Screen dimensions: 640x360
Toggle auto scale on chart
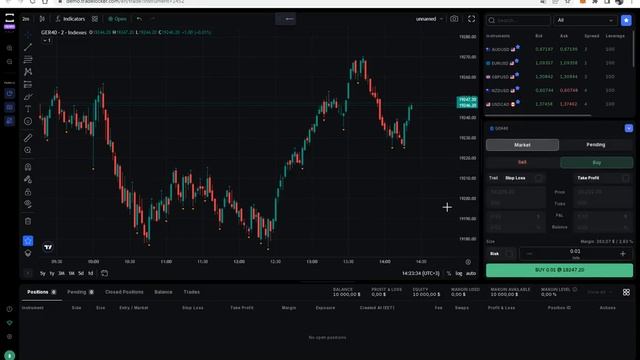(471, 273)
